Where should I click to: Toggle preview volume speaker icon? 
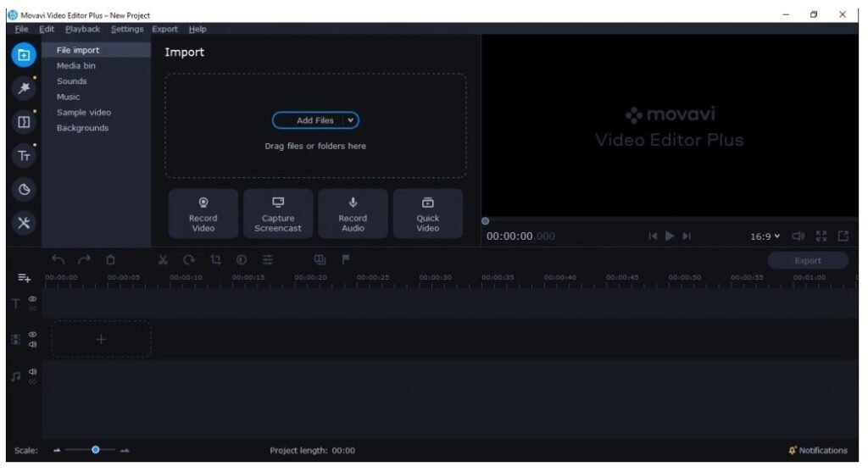pos(798,236)
